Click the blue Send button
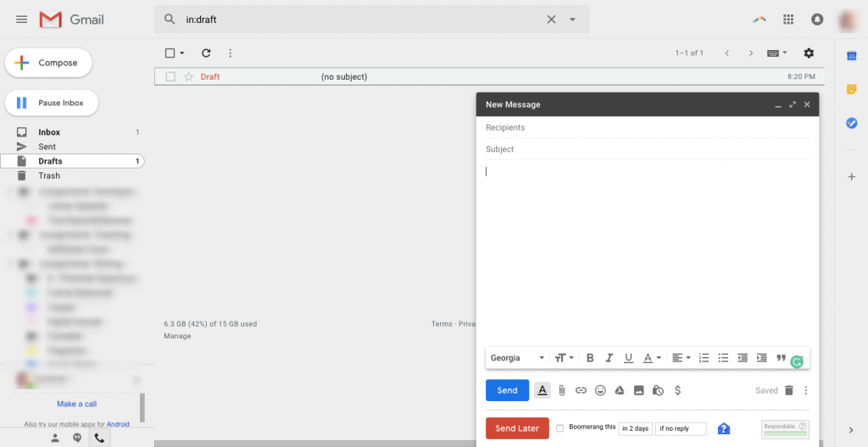The height and width of the screenshot is (447, 868). point(507,390)
